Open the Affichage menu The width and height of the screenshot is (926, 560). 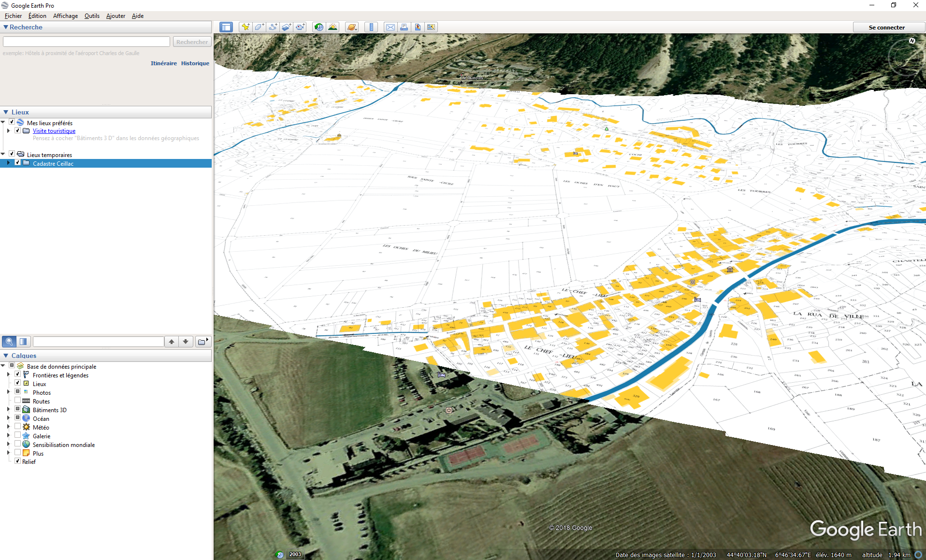coord(65,16)
